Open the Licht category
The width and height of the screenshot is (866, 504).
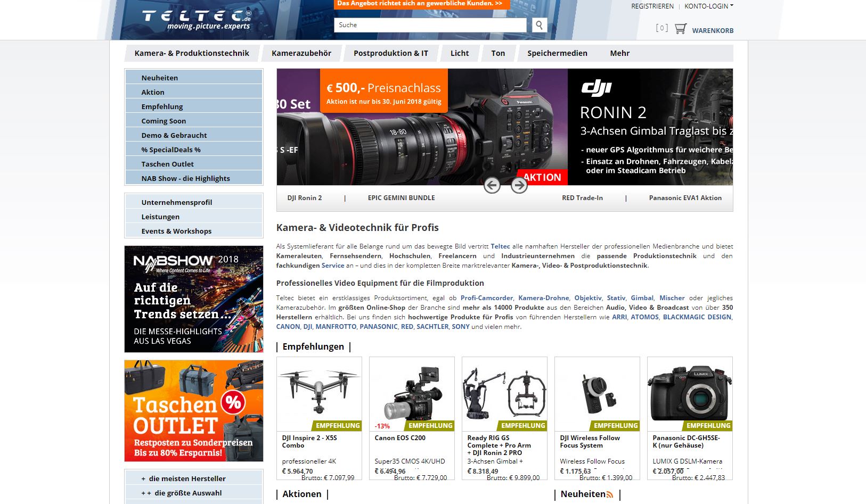coord(459,53)
